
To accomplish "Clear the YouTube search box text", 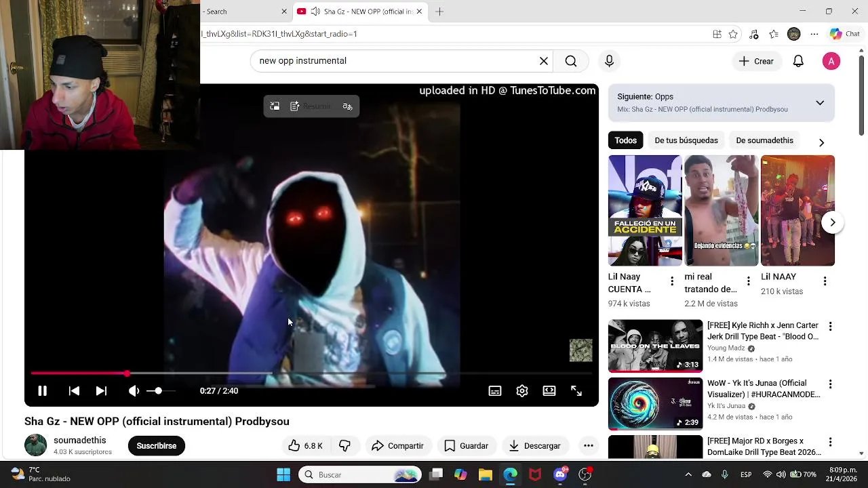I will coord(544,61).
